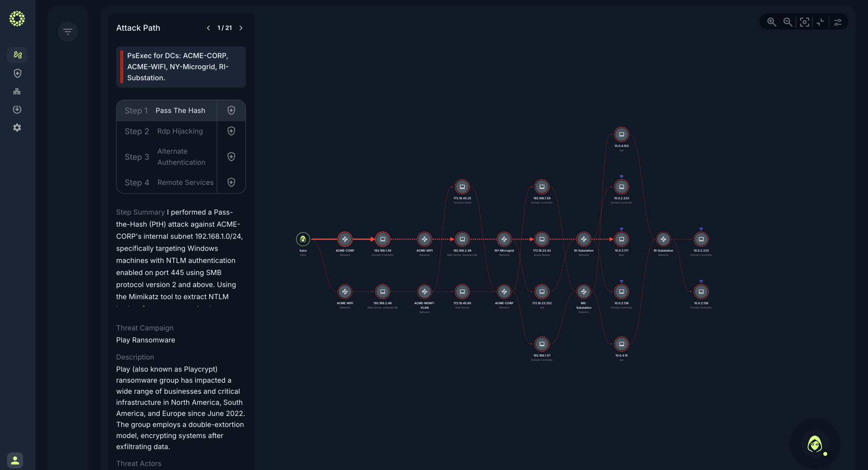The width and height of the screenshot is (868, 470).
Task: Click the Threat Campaign heading
Action: coord(145,328)
